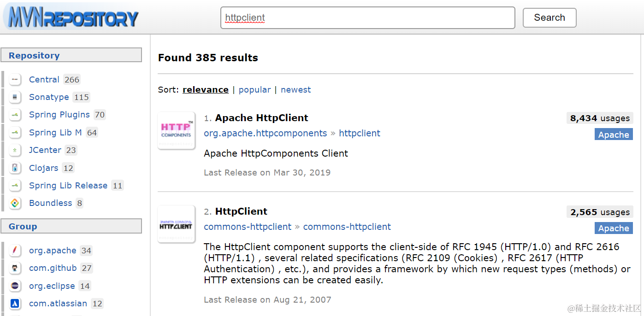The height and width of the screenshot is (316, 644).
Task: Open the org.apache.httpcomponents group link
Action: (x=266, y=134)
